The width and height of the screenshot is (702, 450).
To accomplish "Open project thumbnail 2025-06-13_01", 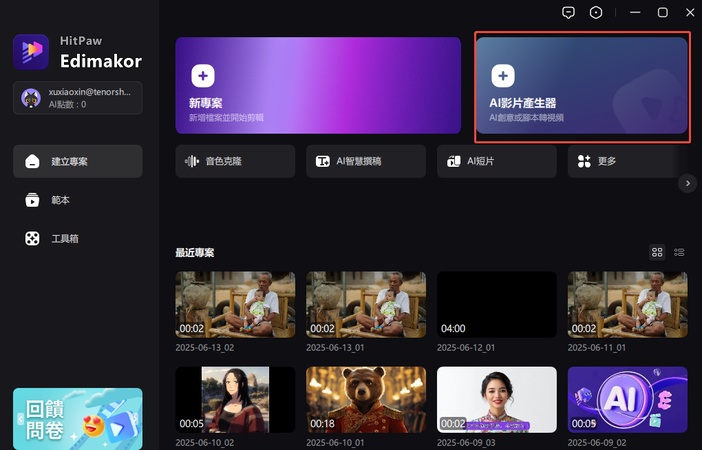I will [366, 304].
